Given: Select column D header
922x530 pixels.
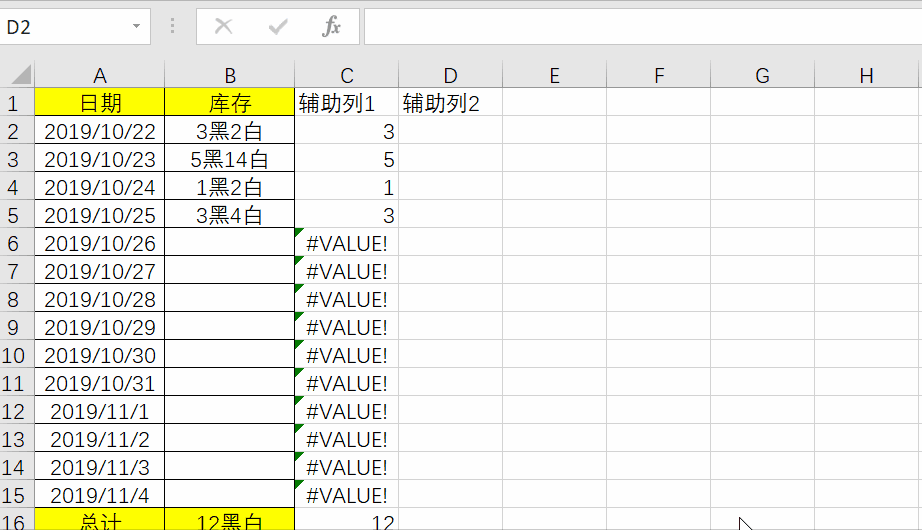Looking at the screenshot, I should 450,75.
